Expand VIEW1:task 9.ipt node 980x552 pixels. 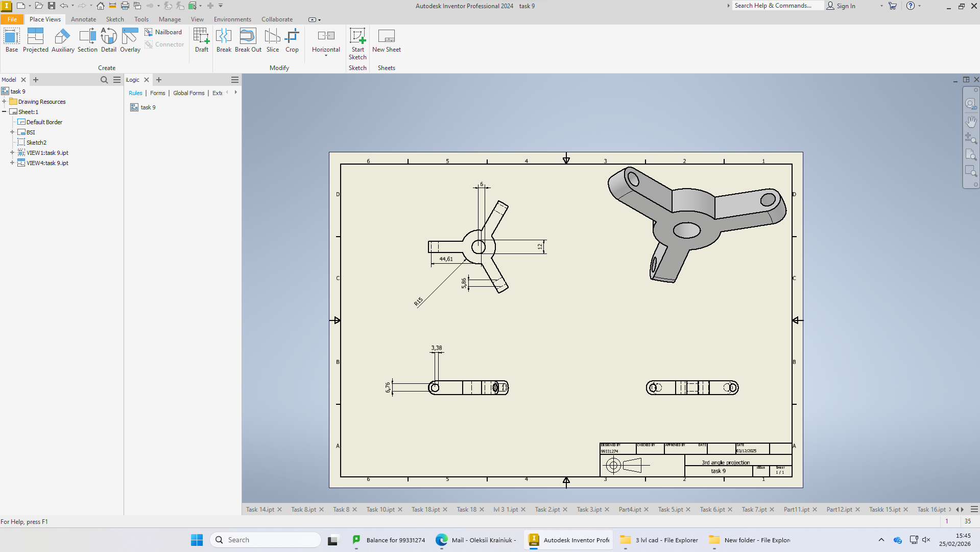(12, 153)
